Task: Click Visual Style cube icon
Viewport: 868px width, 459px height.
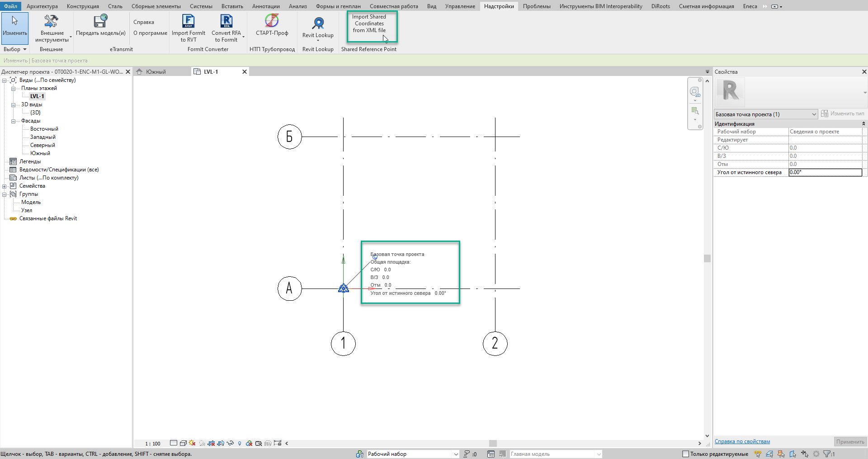Action: [x=183, y=443]
